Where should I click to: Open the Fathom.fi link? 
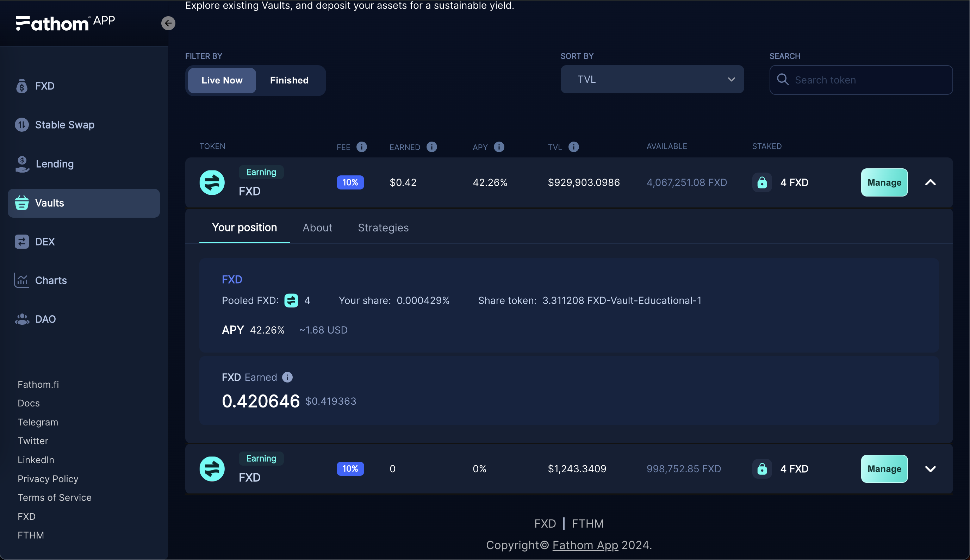click(38, 384)
